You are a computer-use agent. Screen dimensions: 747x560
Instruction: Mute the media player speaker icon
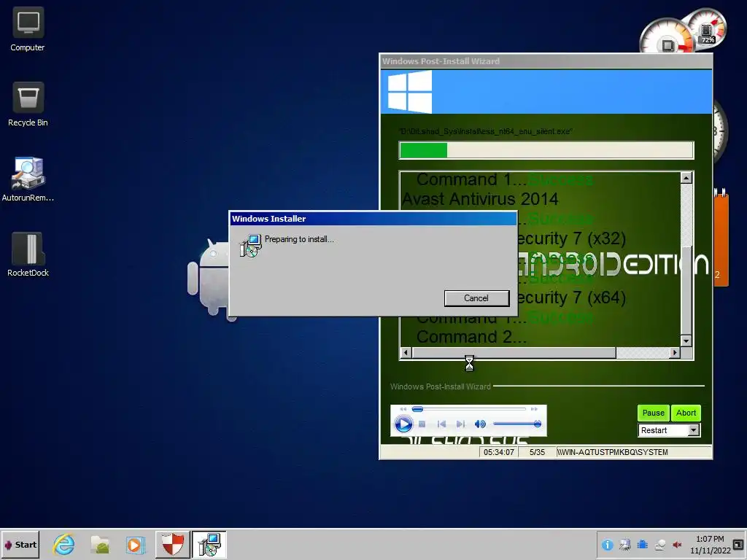480,424
